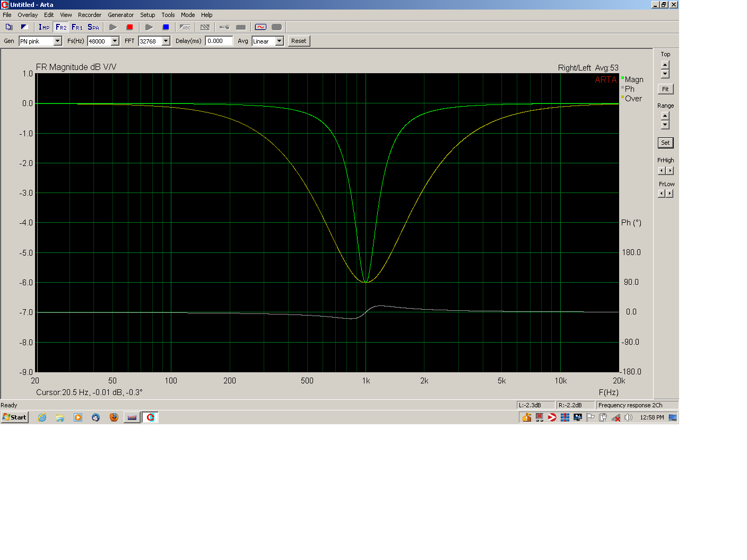
Task: Open the Recorder menu
Action: coord(90,15)
